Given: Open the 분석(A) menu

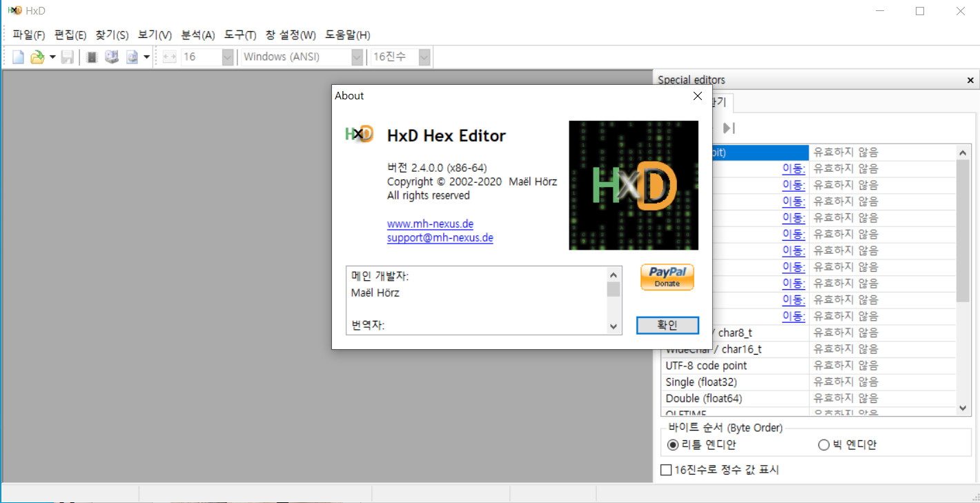Looking at the screenshot, I should (198, 35).
